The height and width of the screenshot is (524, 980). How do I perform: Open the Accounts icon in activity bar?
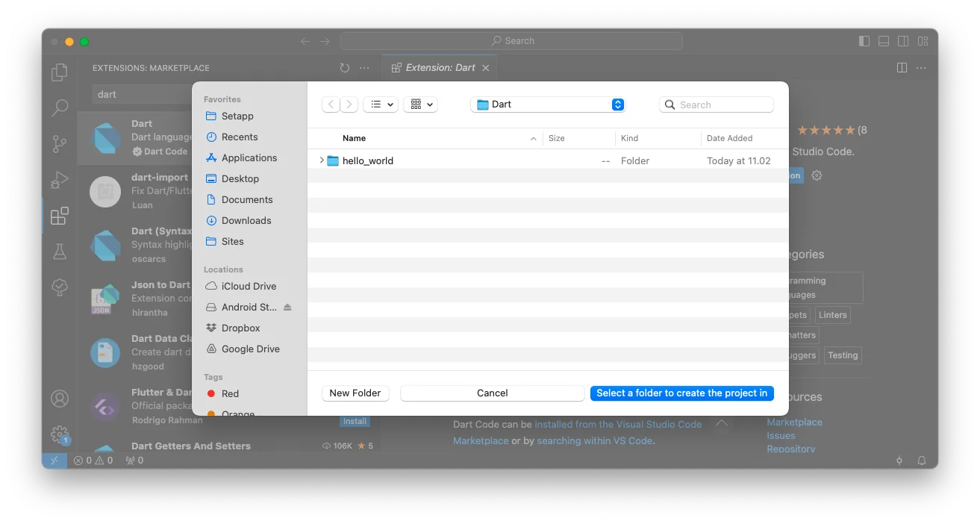(60, 399)
